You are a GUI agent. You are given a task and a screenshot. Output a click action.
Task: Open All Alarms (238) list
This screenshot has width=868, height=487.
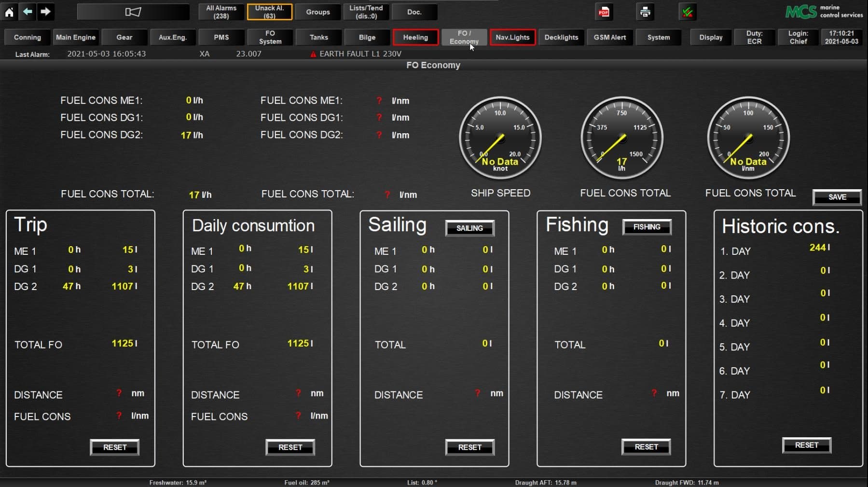click(x=221, y=12)
